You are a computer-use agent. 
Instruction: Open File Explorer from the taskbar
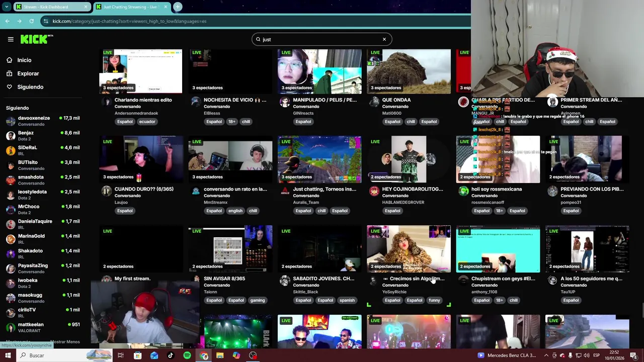[x=220, y=355]
